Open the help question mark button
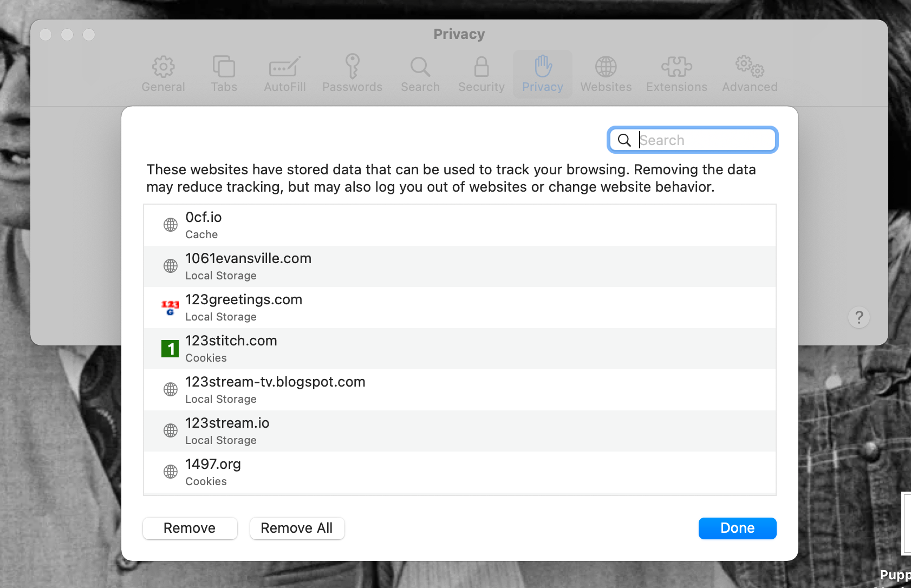911x588 pixels. pos(858,317)
